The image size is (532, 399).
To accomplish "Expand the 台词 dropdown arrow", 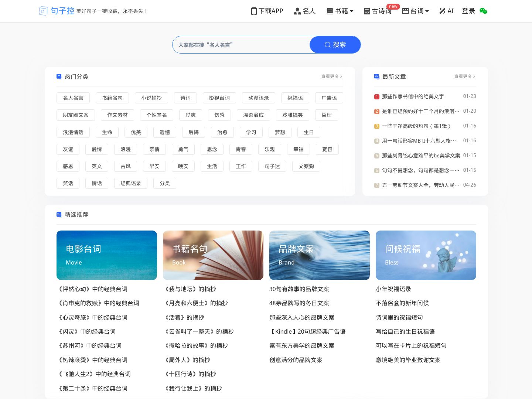I will [427, 11].
